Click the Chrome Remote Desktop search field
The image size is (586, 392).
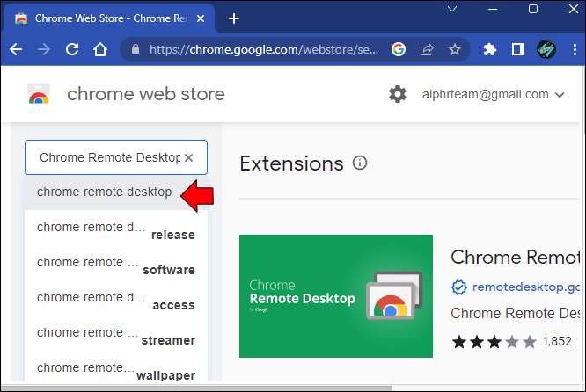point(116,157)
